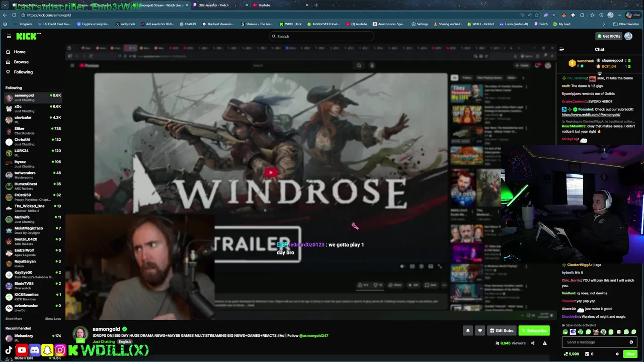Open lifeismizzy in Recommended list
This screenshot has height=362, width=644.
coord(33,338)
